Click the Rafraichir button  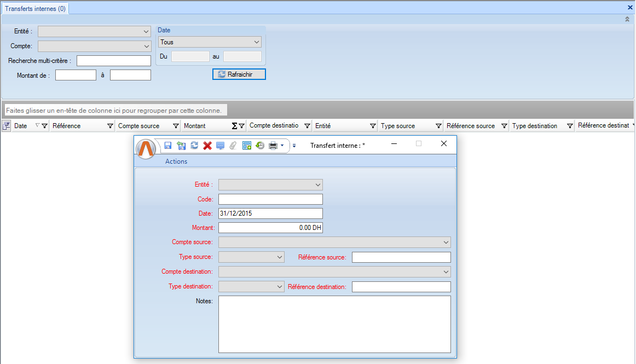[239, 74]
